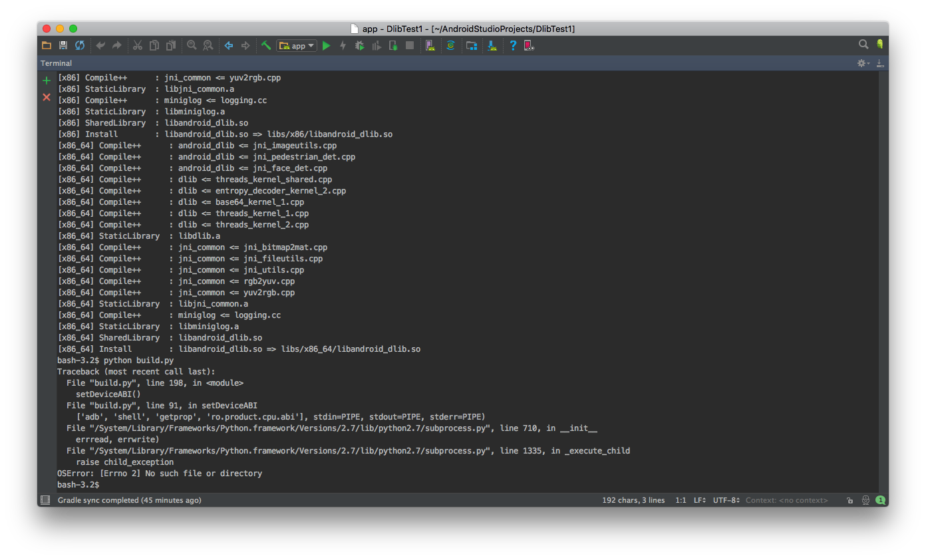Click the Make Project green hammer icon
The width and height of the screenshot is (926, 560).
coord(266,45)
